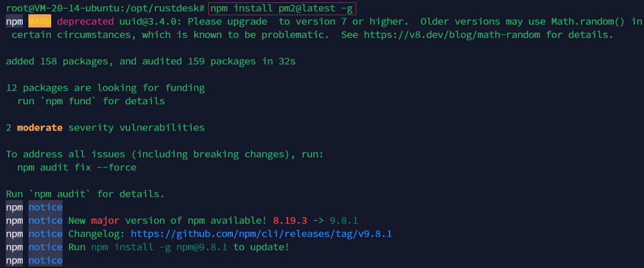Click the yellow WARN badge
Image resolution: width=644 pixels, height=268 pixels.
coord(40,22)
